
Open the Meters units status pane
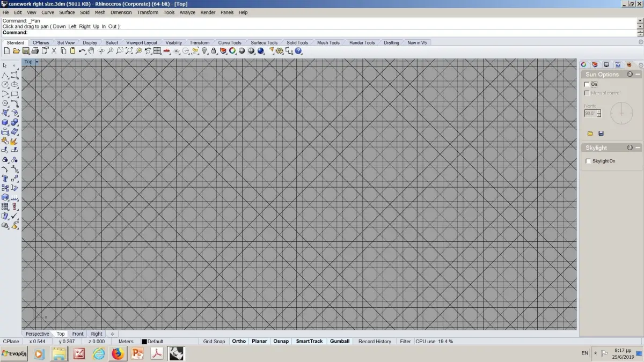126,341
